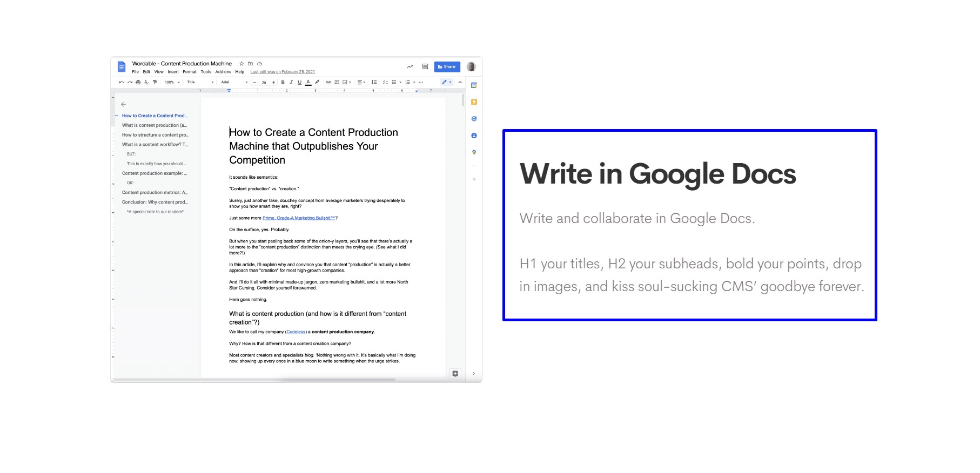Open the comment history icon
980x473 pixels.
pyautogui.click(x=425, y=66)
